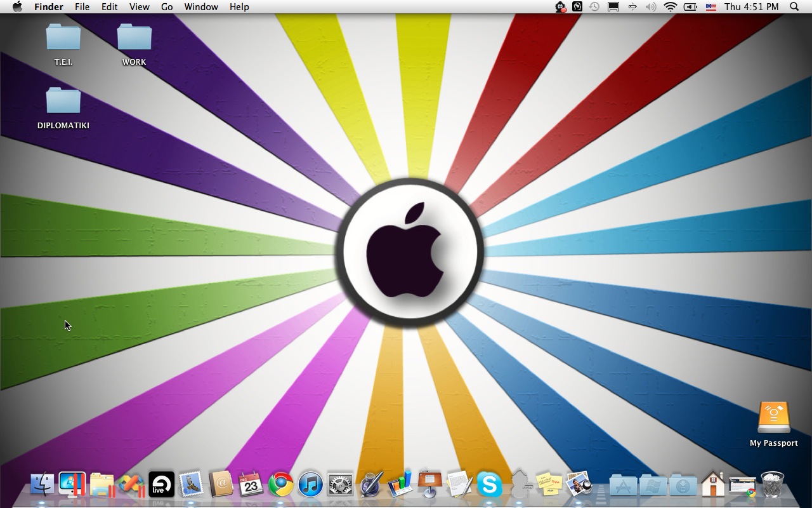Open the Trash in the dock

click(772, 485)
